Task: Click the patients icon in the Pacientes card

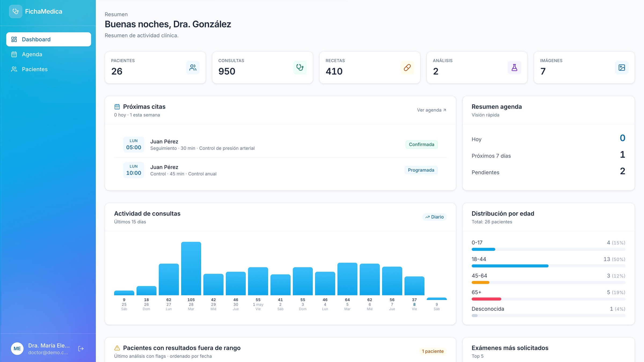Action: tap(193, 68)
